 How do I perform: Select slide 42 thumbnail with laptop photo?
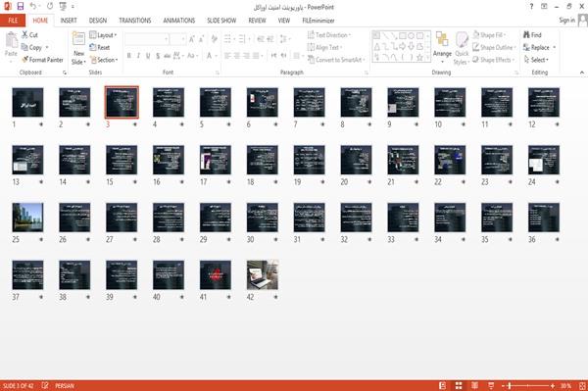[x=263, y=274]
